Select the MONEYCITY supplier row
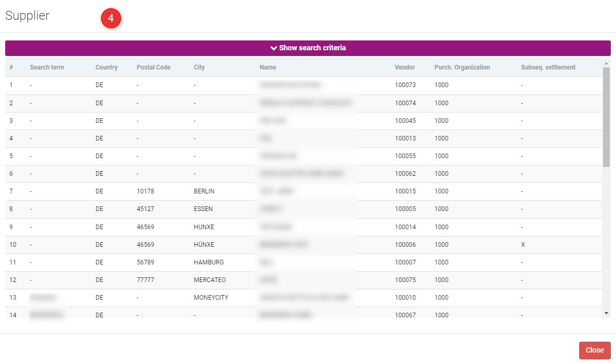 pyautogui.click(x=211, y=298)
